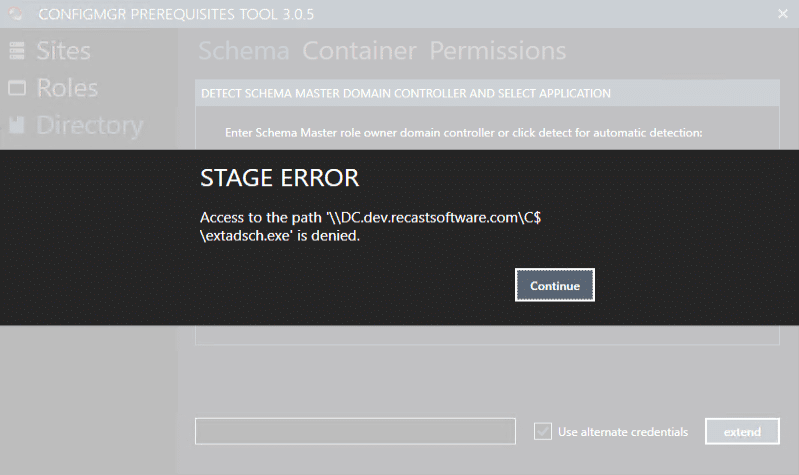
Task: Toggle the Use alternate credentials checkbox
Action: point(543,432)
